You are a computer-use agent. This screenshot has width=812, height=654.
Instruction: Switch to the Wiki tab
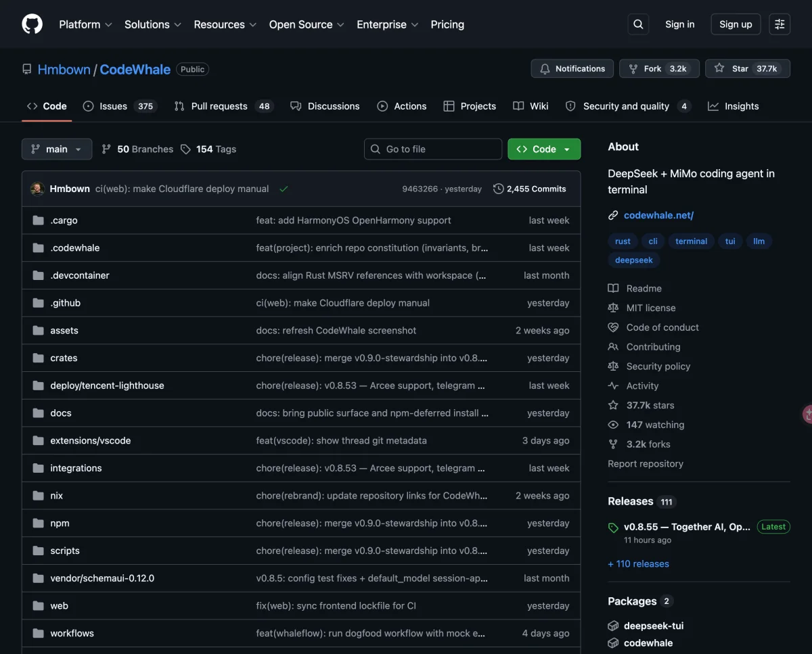point(531,106)
